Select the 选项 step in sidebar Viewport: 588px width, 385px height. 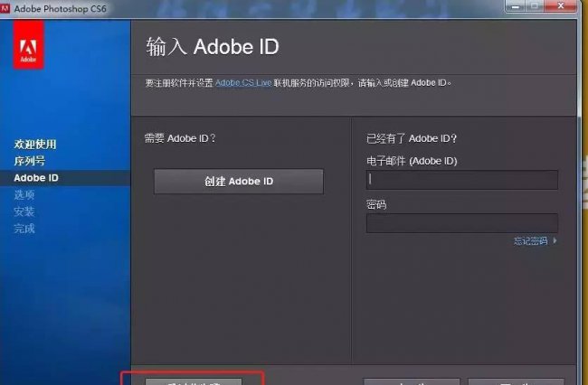point(24,194)
